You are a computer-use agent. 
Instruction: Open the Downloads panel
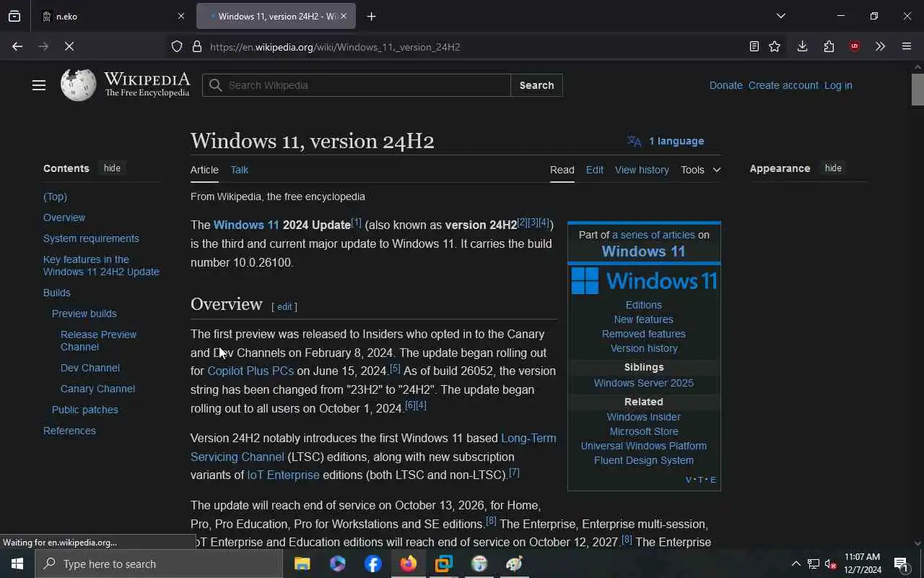point(802,46)
